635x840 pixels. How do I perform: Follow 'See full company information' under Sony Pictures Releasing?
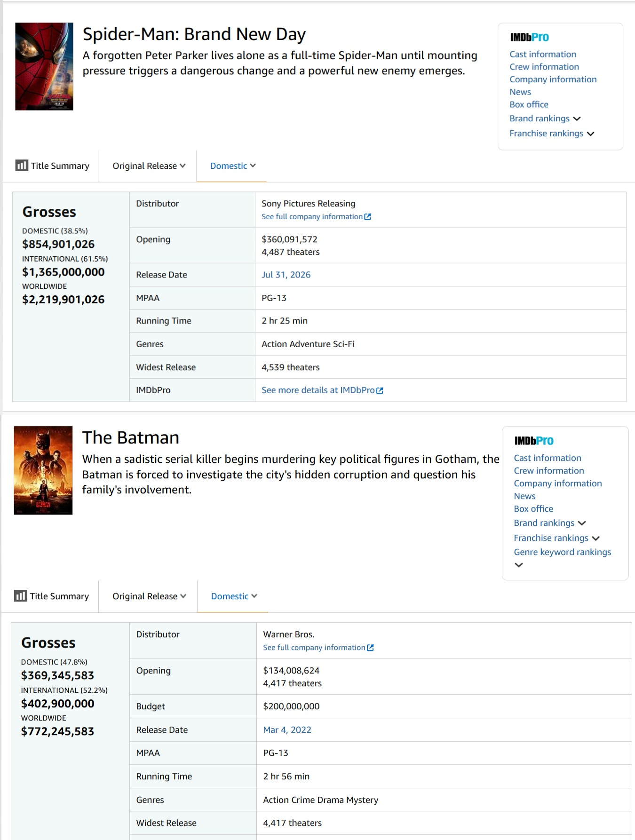[312, 217]
